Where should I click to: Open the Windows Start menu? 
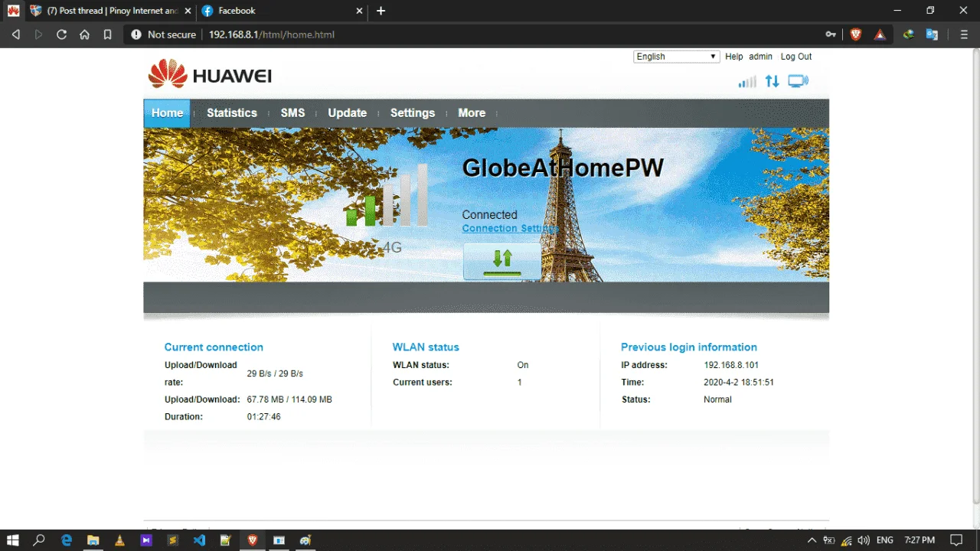(x=13, y=540)
